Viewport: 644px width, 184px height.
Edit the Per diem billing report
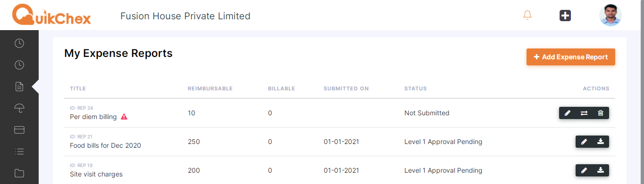[x=568, y=113]
